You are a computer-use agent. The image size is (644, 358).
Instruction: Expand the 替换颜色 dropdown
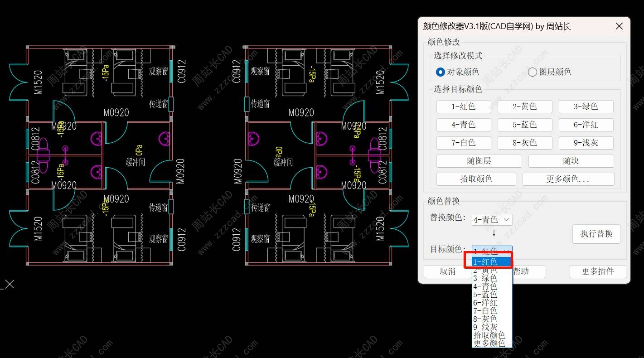click(x=492, y=220)
